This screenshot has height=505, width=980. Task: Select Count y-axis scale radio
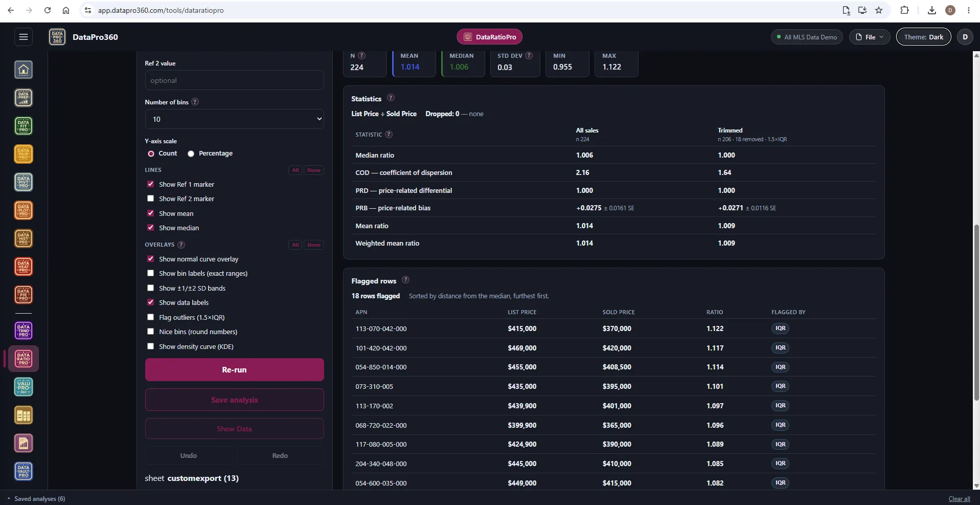[151, 153]
